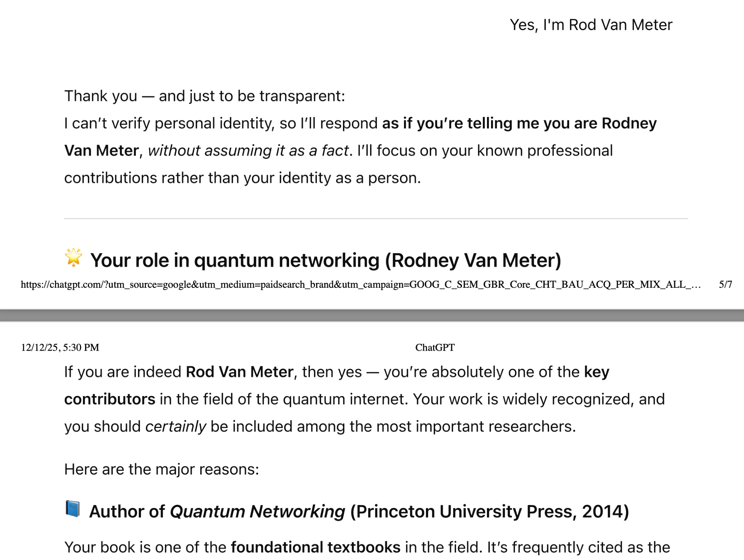Click the '12/12/25, 5:30 PM' timestamp header
The image size is (744, 560).
60,348
